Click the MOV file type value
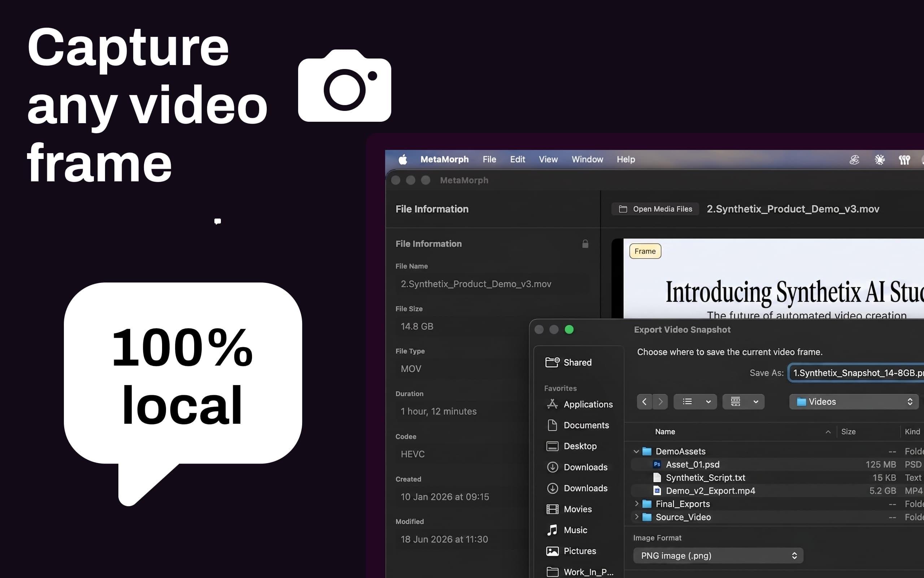Image resolution: width=924 pixels, height=578 pixels. 411,369
